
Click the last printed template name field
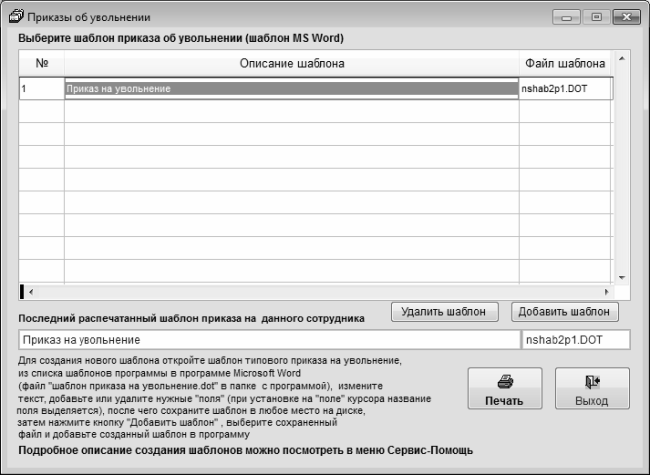(x=268, y=340)
